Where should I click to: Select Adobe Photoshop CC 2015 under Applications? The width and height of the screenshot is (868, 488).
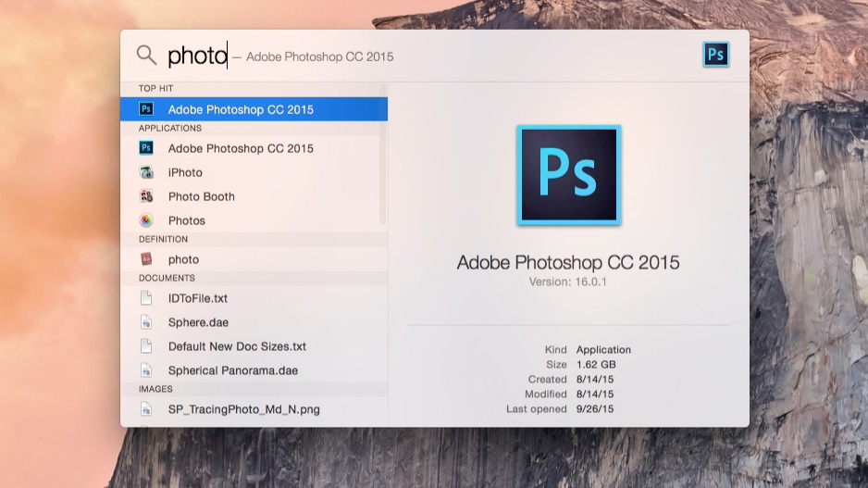pyautogui.click(x=254, y=148)
